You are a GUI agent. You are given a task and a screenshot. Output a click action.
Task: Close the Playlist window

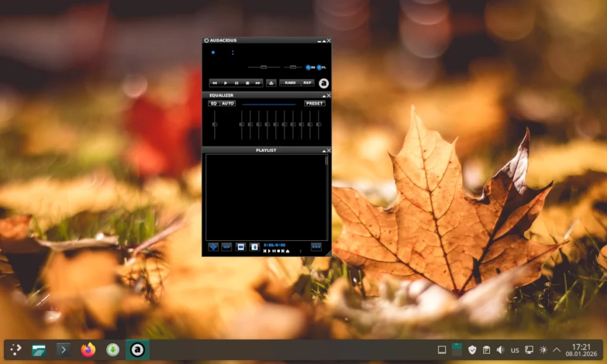tap(328, 151)
